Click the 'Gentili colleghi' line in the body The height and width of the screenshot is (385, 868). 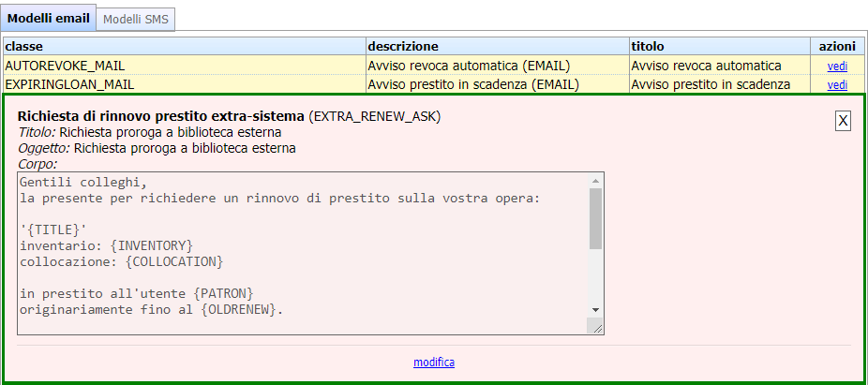click(x=84, y=183)
